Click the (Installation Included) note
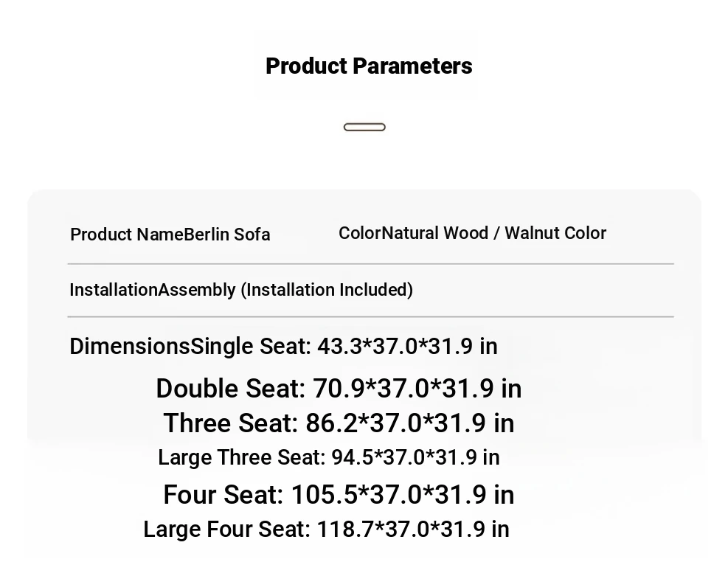 click(327, 290)
